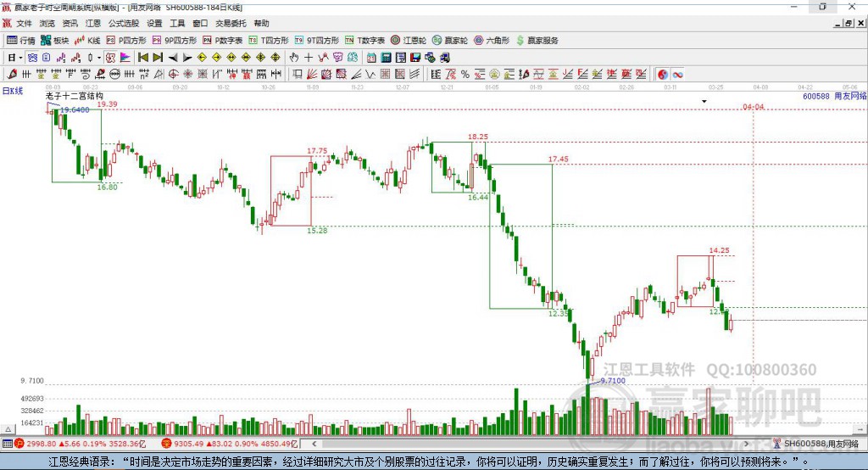Click the black left-arrow step icon

point(173,58)
